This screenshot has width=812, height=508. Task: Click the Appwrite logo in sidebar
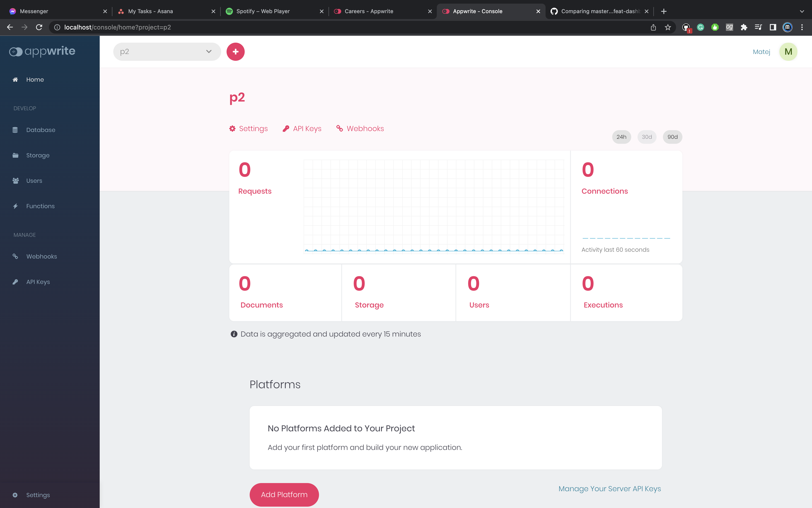tap(42, 51)
